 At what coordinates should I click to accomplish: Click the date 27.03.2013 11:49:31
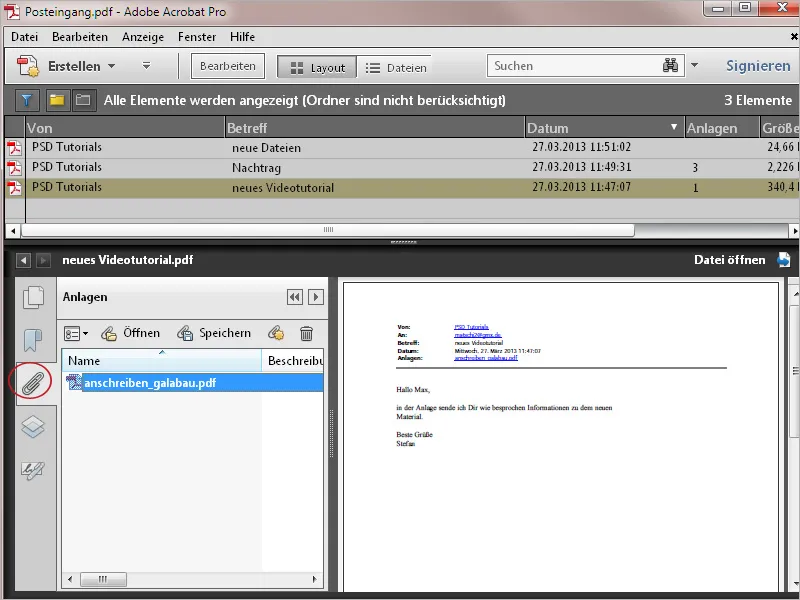(582, 167)
